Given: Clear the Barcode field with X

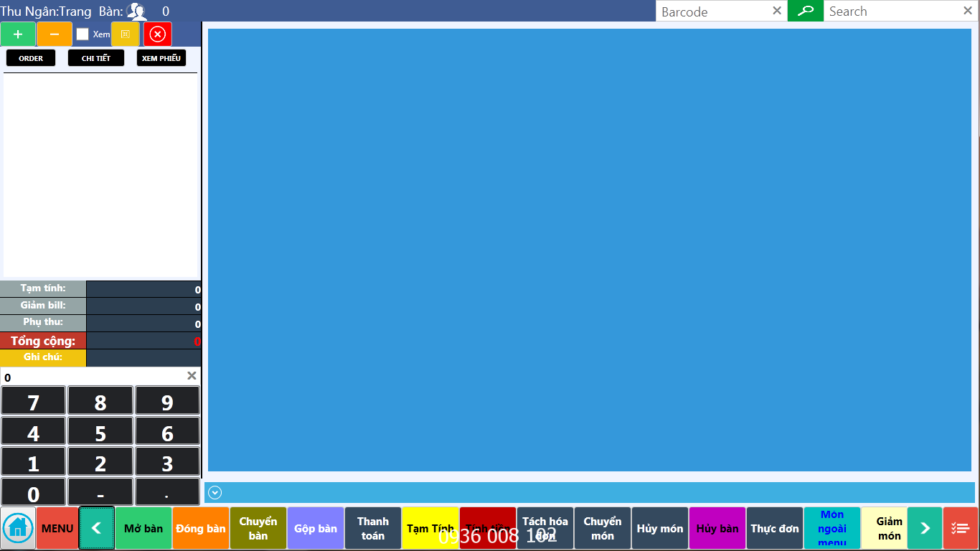Looking at the screenshot, I should tap(777, 11).
